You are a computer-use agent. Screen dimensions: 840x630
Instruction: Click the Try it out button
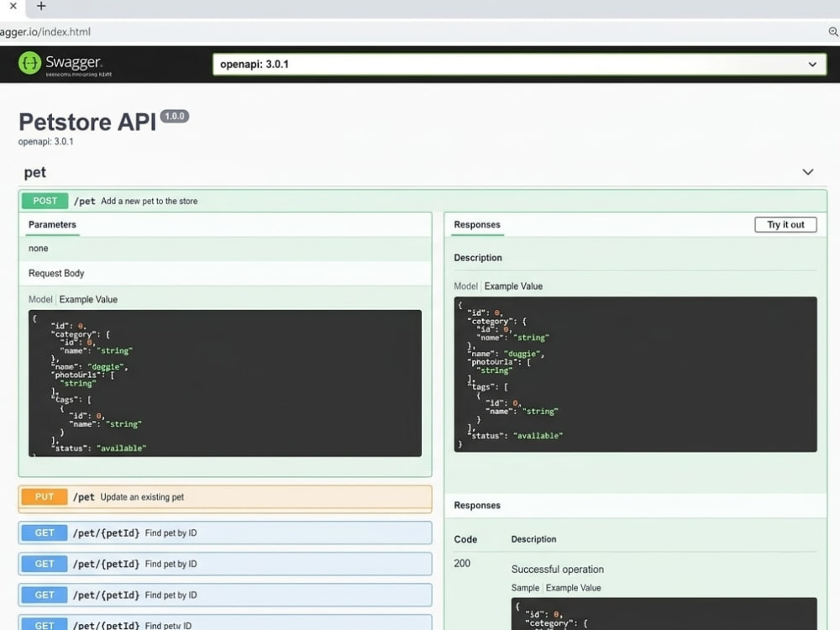[785, 224]
